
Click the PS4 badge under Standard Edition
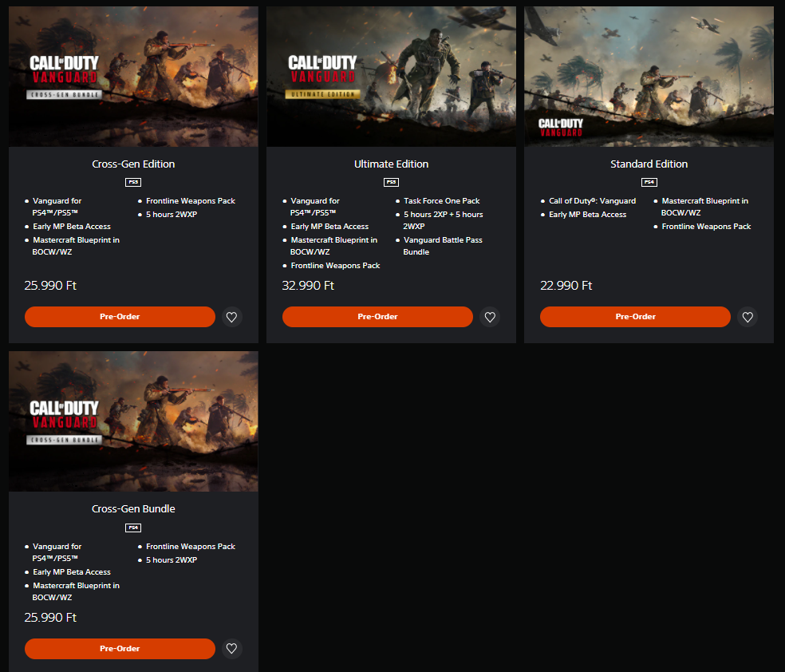649,182
